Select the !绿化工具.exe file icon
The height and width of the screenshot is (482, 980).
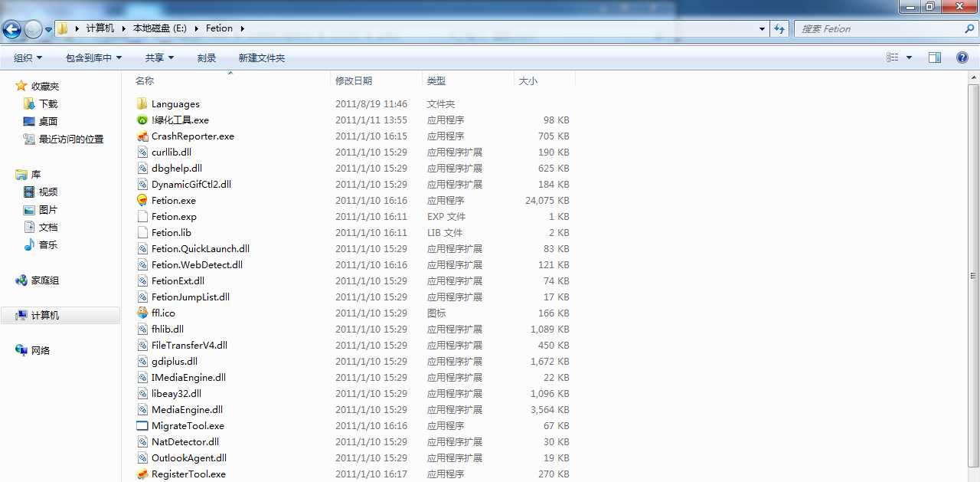point(142,120)
